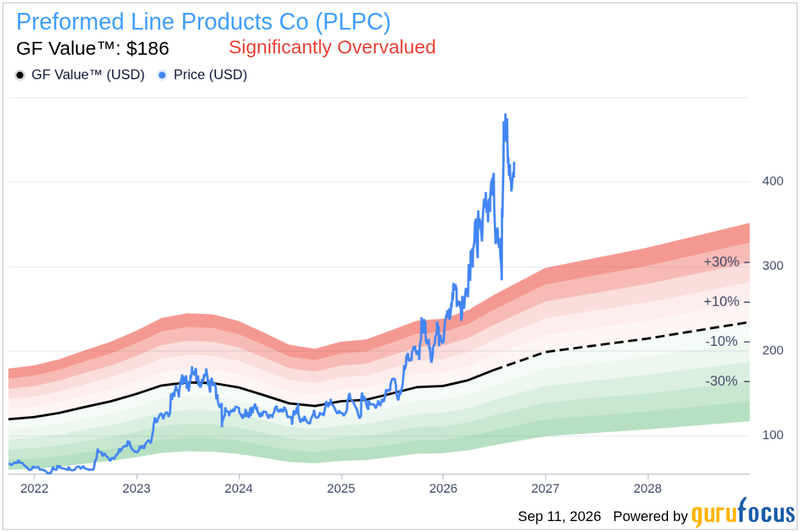Toggle the Price (USD) legend entry
800x532 pixels.
click(x=202, y=75)
